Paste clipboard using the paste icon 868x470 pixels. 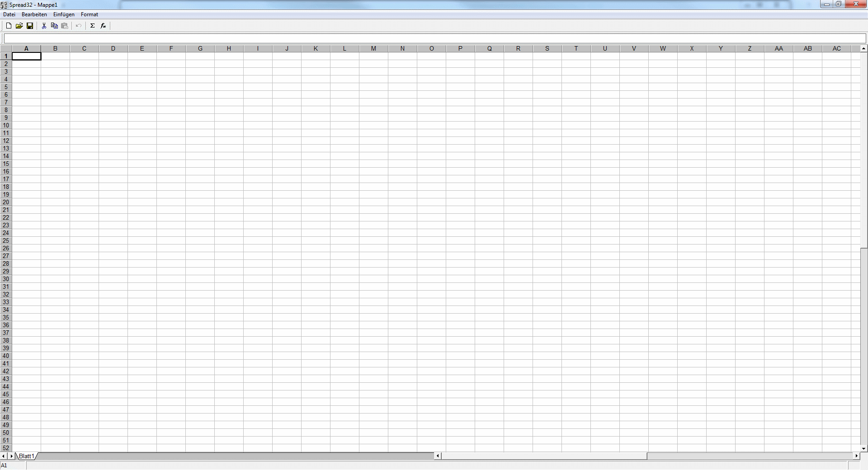tap(65, 26)
